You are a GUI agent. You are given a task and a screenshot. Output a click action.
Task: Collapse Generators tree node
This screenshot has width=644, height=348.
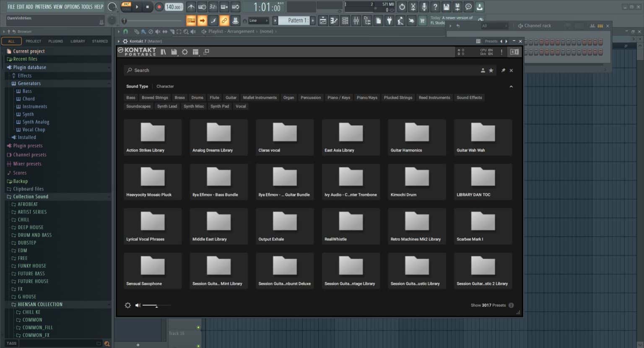(59, 83)
